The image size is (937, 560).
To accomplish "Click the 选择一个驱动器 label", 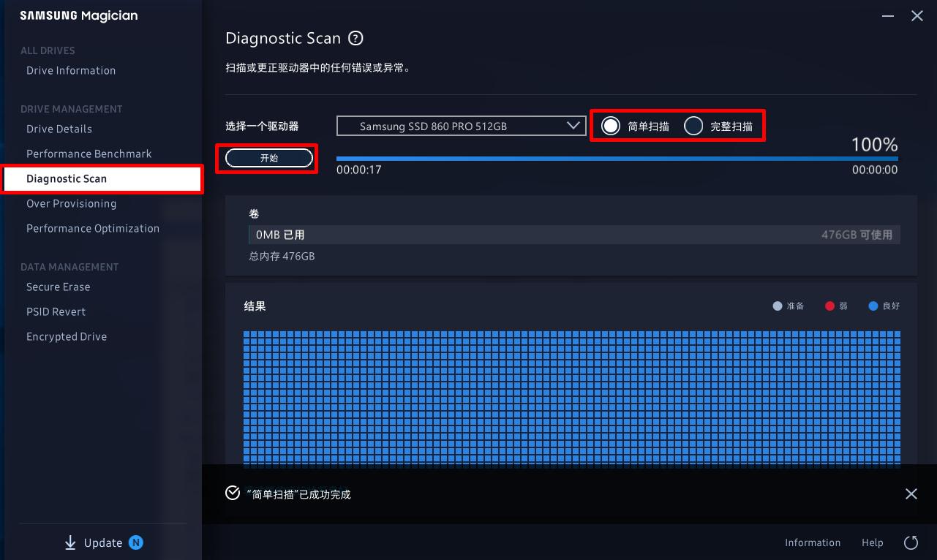I will [262, 126].
